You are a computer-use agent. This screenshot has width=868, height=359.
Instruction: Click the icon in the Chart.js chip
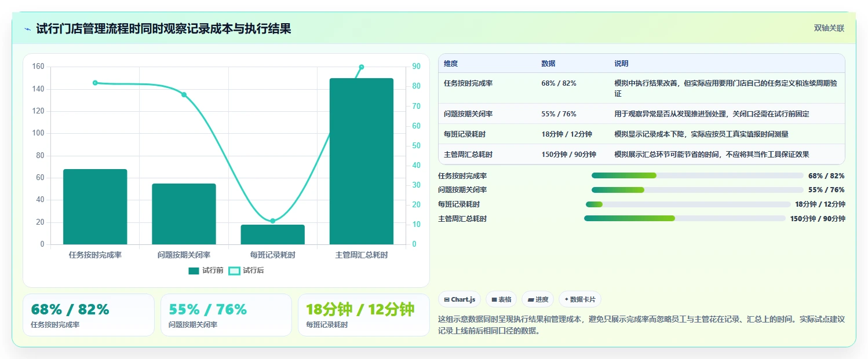[447, 300]
